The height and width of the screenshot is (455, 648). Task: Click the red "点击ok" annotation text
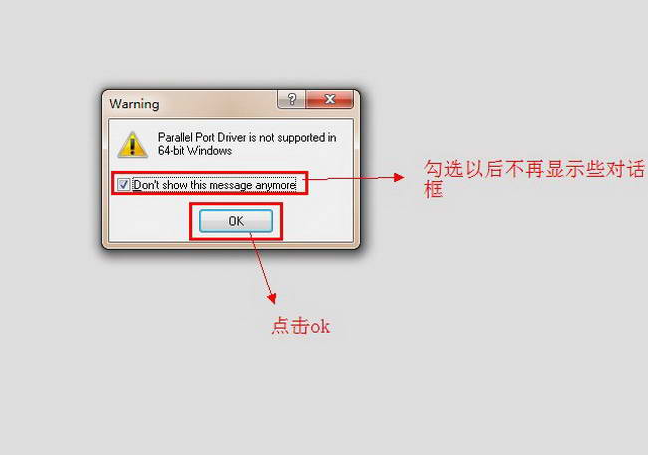click(300, 326)
